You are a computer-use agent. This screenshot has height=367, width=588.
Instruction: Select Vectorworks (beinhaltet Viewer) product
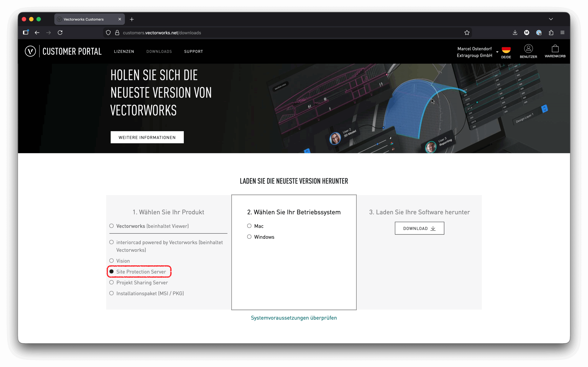tap(111, 226)
